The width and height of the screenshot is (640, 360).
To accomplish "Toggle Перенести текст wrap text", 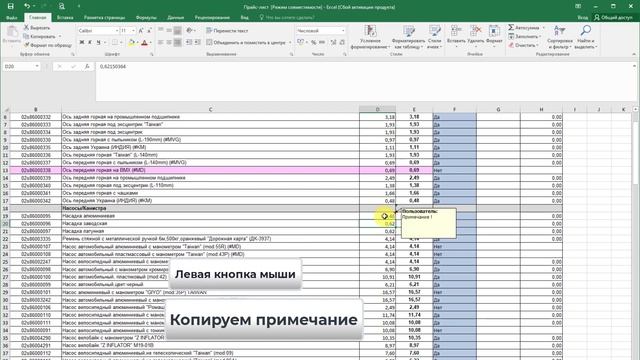I will point(227,31).
